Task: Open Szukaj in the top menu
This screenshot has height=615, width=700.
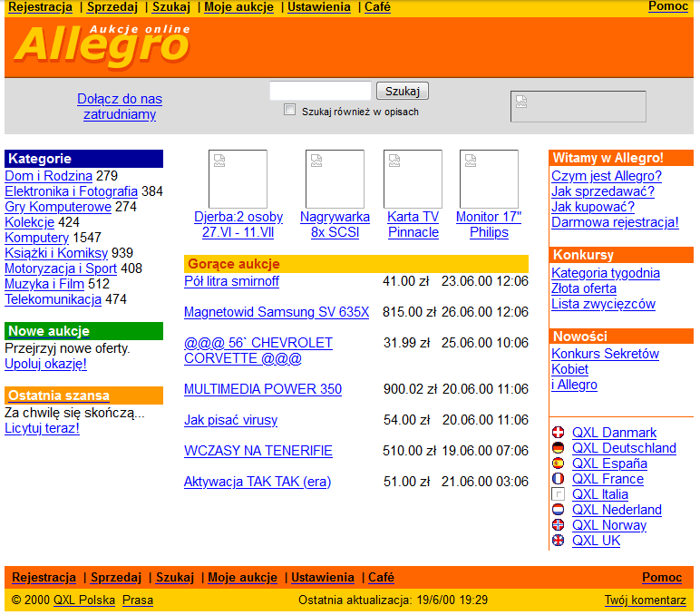Action: tap(171, 7)
